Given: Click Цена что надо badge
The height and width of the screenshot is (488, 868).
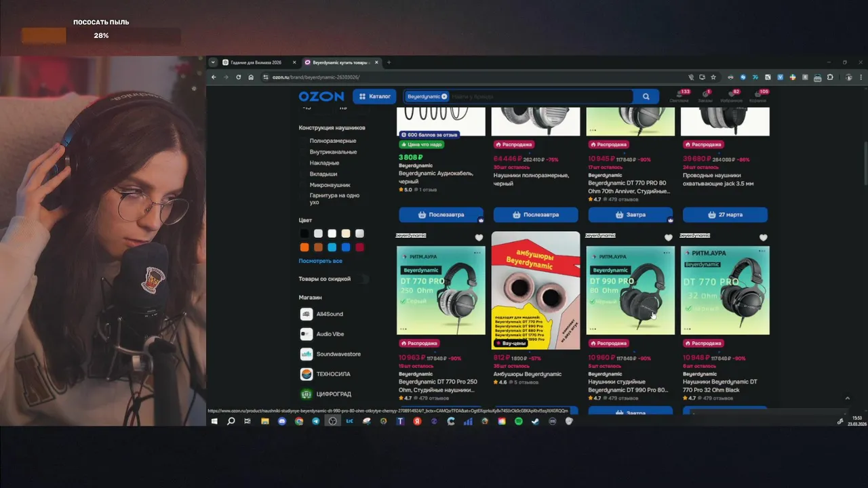Looking at the screenshot, I should coord(422,144).
